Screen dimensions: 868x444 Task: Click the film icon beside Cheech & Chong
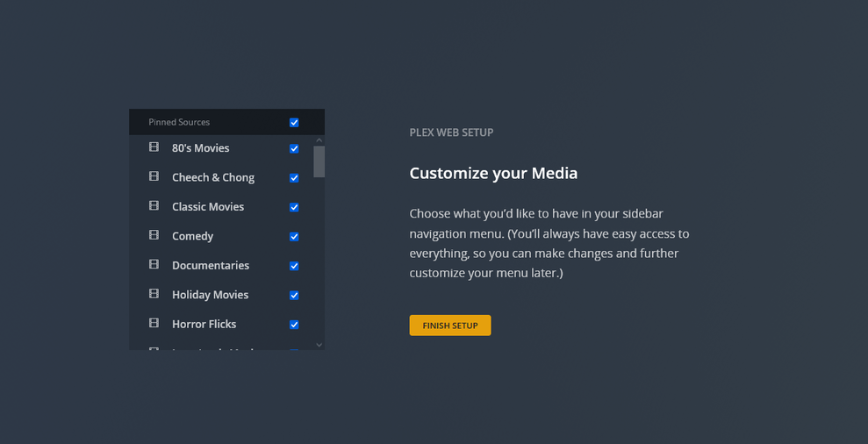click(x=154, y=176)
